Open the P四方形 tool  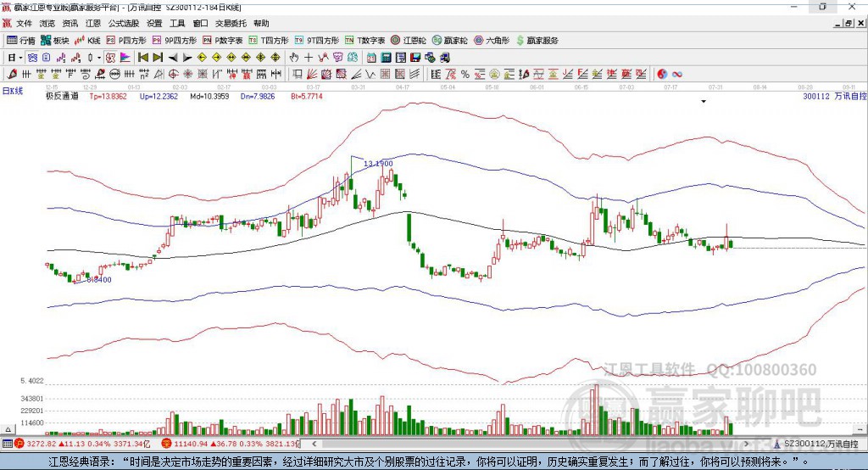point(126,41)
